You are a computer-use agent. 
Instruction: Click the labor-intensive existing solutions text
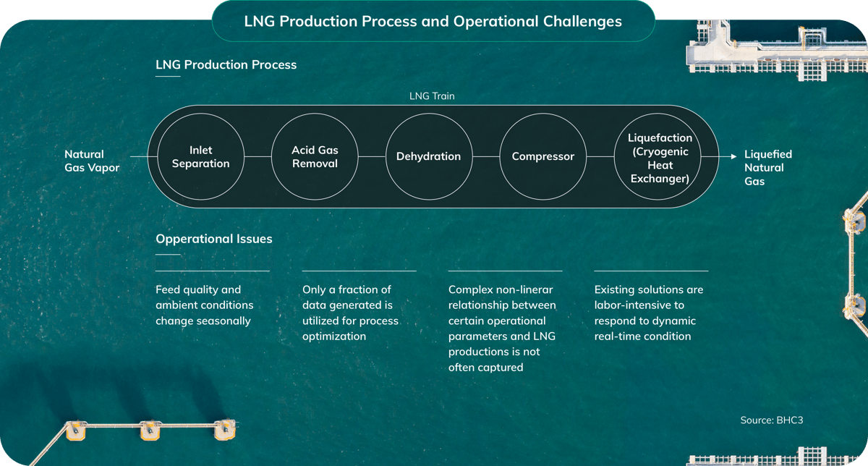click(649, 313)
